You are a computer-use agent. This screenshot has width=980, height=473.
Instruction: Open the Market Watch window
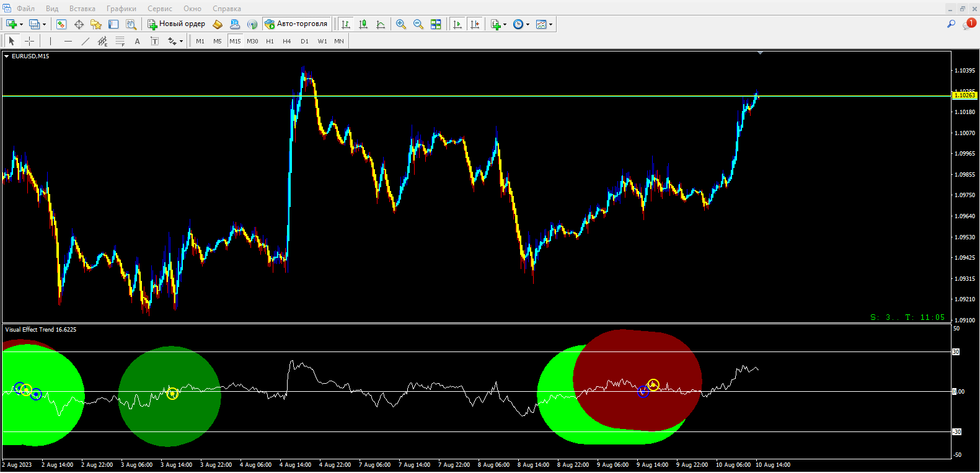(61, 24)
